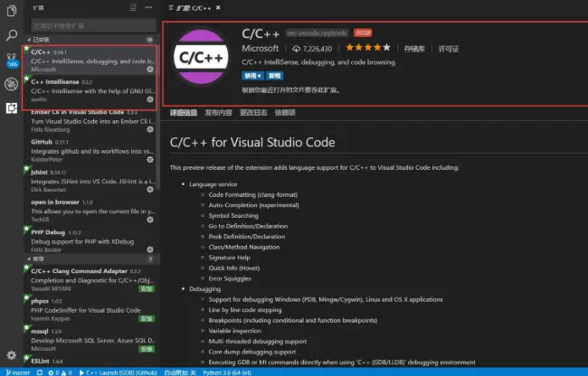Screen dimensions: 588x376
Task: Click gear icon for PHP Debug extension
Action: click(x=150, y=249)
